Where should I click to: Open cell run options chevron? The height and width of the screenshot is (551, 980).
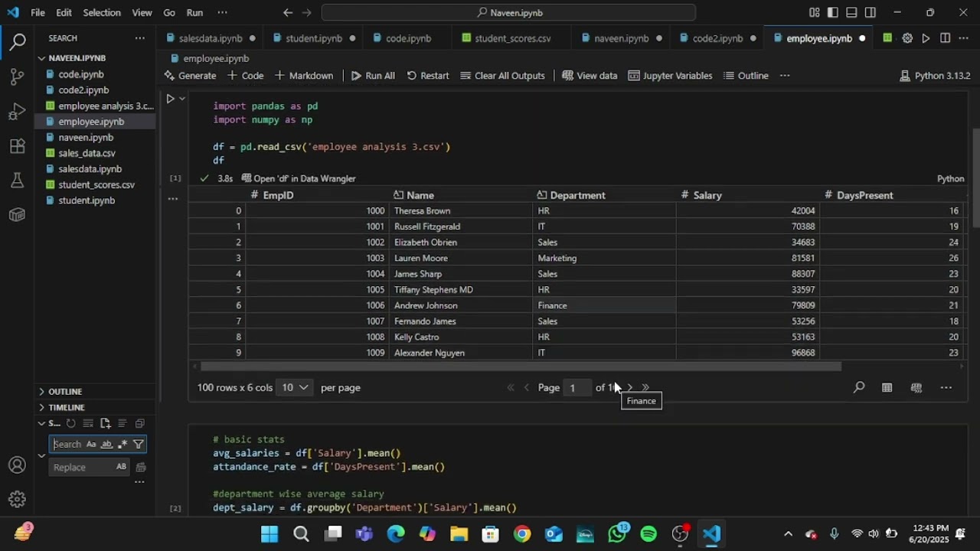click(182, 99)
